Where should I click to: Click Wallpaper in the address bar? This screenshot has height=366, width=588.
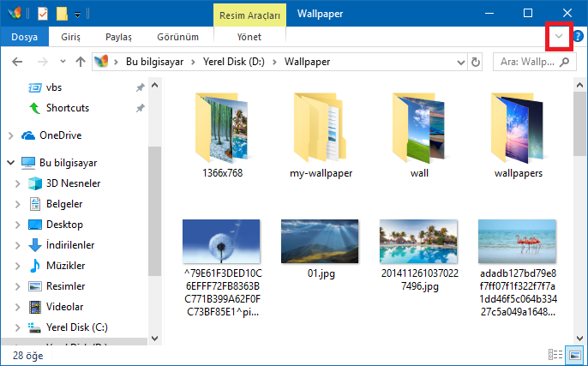point(307,62)
